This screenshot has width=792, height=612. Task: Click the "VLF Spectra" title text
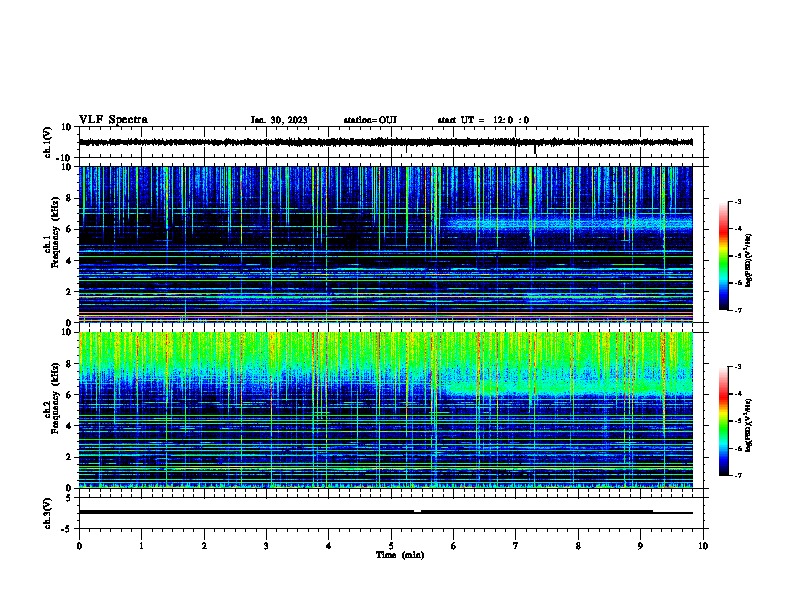pyautogui.click(x=113, y=120)
